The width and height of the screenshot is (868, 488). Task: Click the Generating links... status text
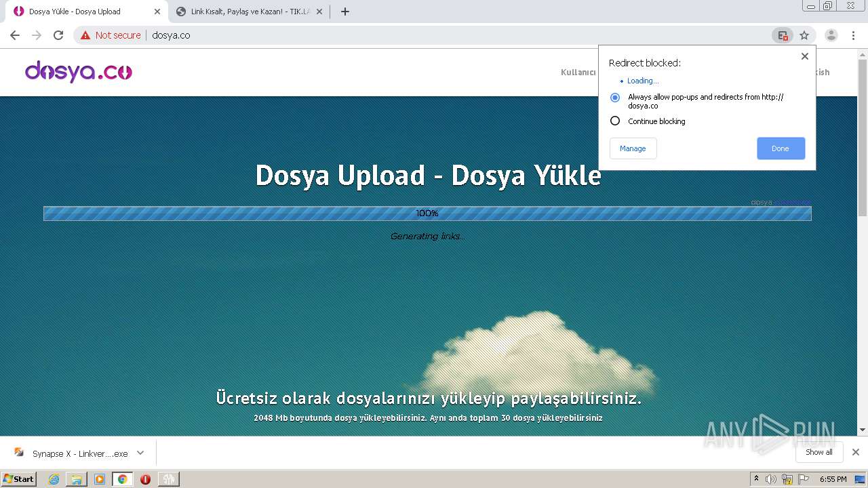point(427,236)
